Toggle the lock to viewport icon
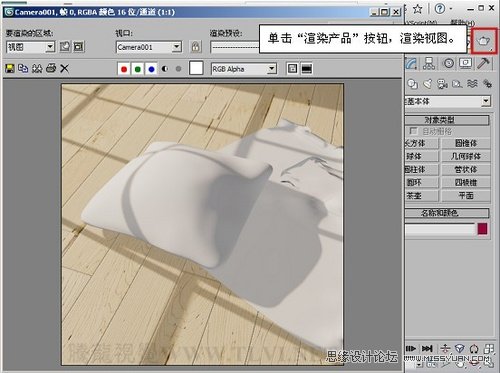Screen dimensions: 500x373 [196, 47]
